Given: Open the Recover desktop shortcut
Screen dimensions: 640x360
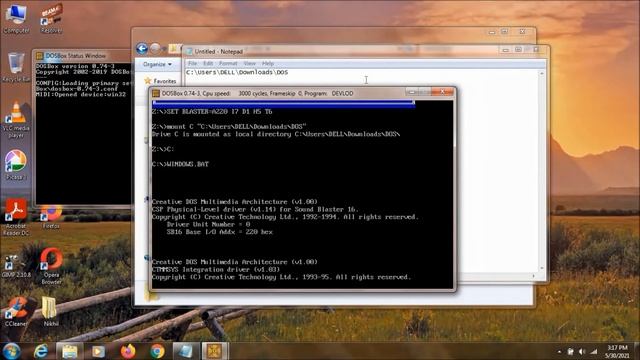Looking at the screenshot, I should [51, 18].
